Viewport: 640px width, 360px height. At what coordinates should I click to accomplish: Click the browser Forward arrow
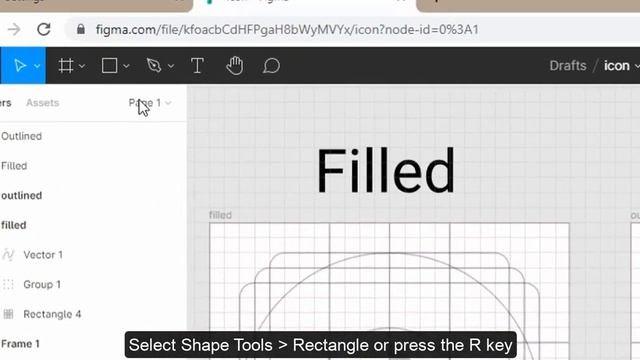14,29
